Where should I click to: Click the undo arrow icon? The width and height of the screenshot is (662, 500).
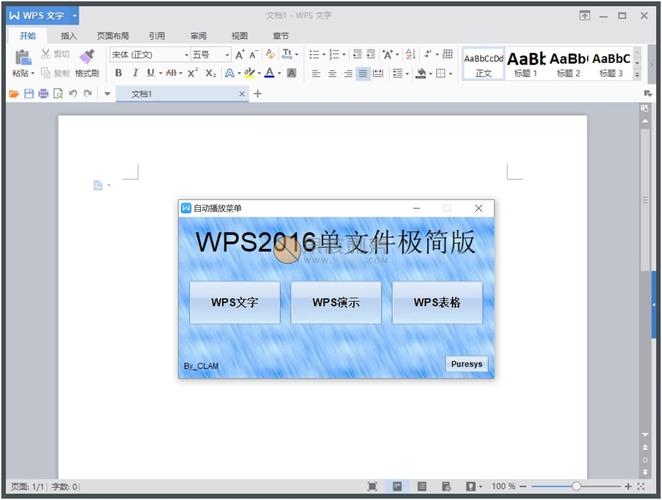73,94
